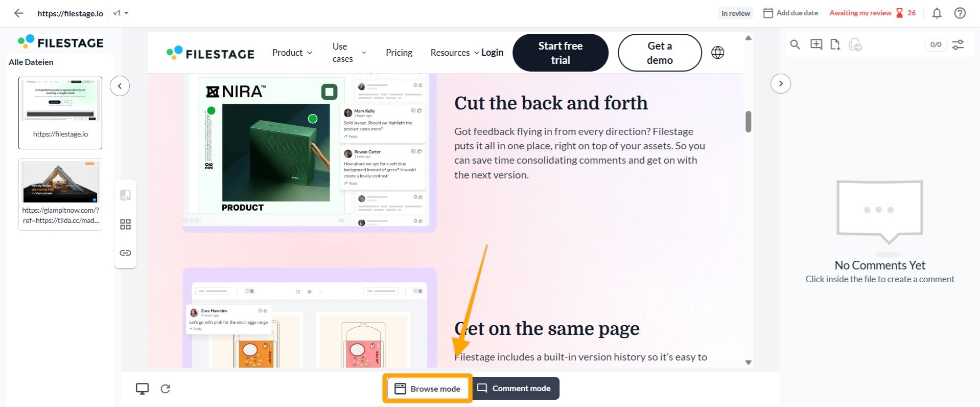The height and width of the screenshot is (407, 980).
Task: Open the grid view icon
Action: (125, 224)
